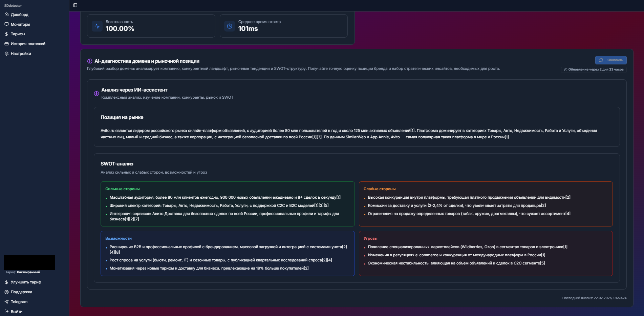Viewport: 644px width, 316px height.
Task: Click the Угрозы card
Action: tap(486, 253)
